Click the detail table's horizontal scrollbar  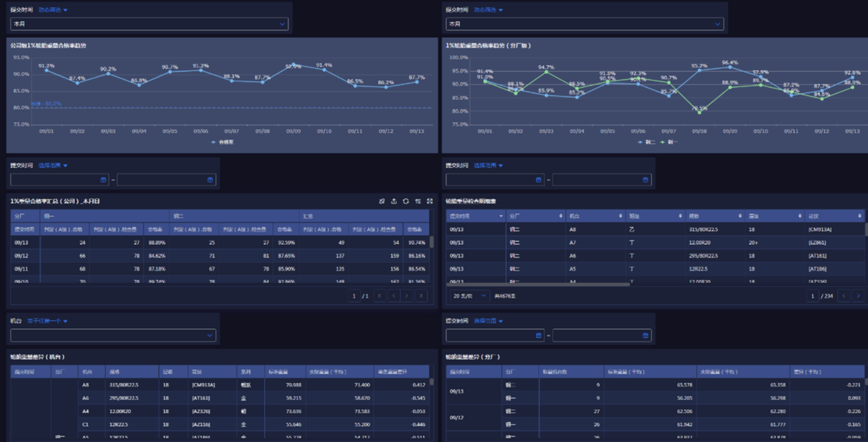538,284
